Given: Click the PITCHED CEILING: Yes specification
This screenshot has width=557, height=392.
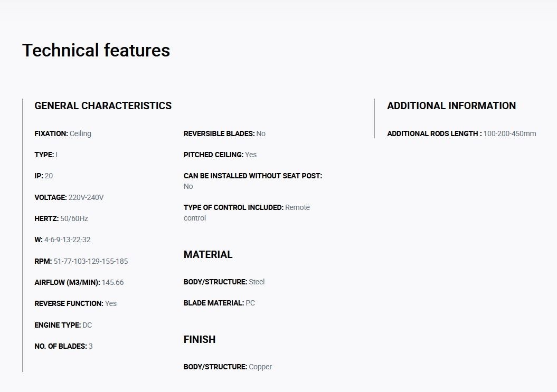Looking at the screenshot, I should click(x=220, y=155).
